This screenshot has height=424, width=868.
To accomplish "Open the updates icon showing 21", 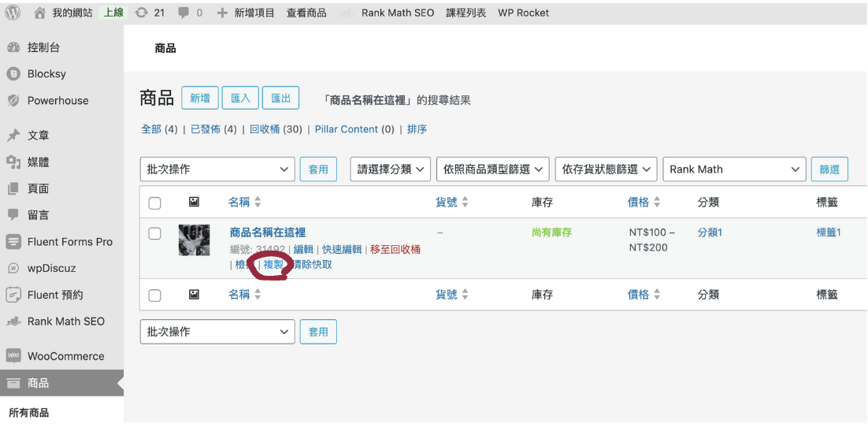I will [x=141, y=13].
